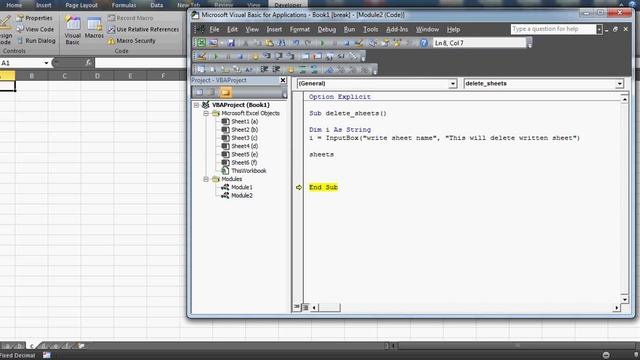Click View Code in Excel Controls group
Screen dimensions: 640x360
(35, 29)
